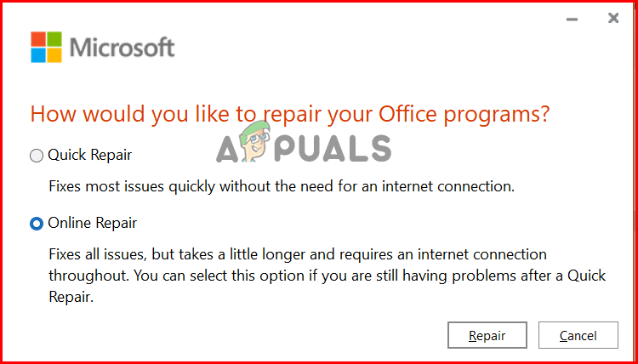The image size is (638, 364).
Task: Minimize the Office repair dialog
Action: point(567,18)
